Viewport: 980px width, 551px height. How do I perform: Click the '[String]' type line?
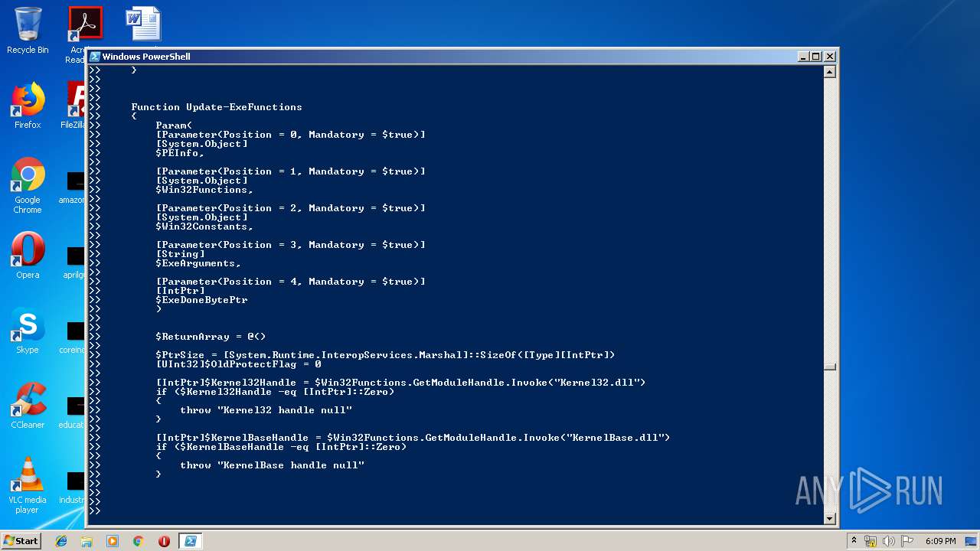pos(180,254)
